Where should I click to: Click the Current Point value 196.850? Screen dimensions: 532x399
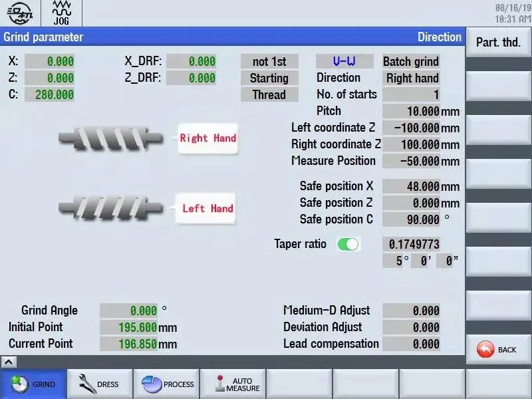128,344
